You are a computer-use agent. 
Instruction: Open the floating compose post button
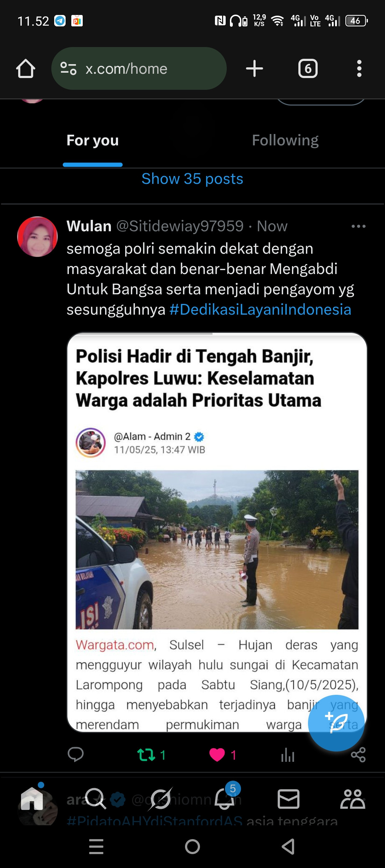pos(336,723)
